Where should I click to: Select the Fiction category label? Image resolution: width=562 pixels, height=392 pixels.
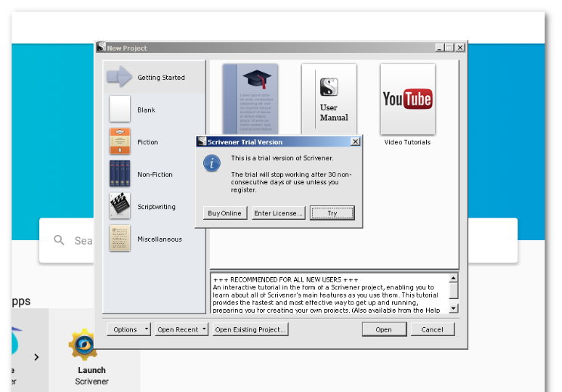[147, 142]
